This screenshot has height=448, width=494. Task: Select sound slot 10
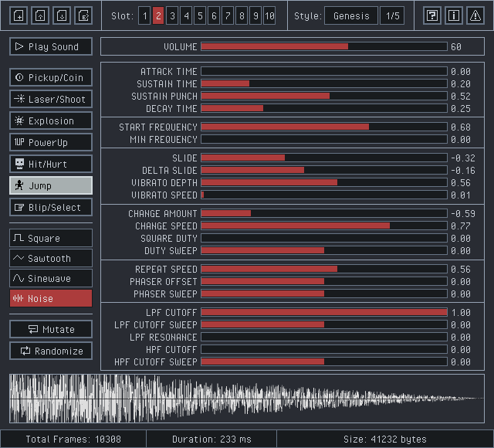point(269,15)
